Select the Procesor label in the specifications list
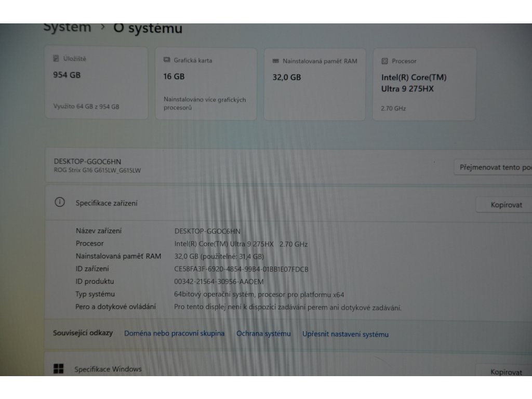This screenshot has width=532, height=399. pyautogui.click(x=89, y=243)
